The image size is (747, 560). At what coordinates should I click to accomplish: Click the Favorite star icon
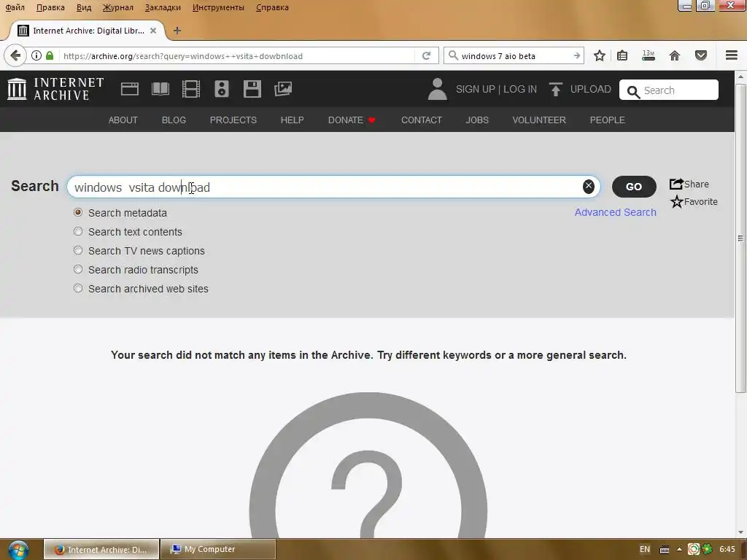(676, 202)
